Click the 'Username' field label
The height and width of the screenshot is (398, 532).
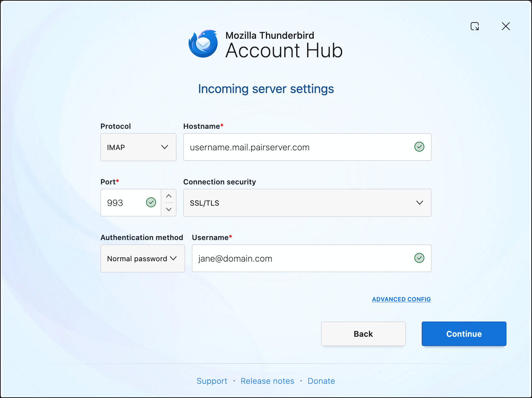[x=212, y=237]
